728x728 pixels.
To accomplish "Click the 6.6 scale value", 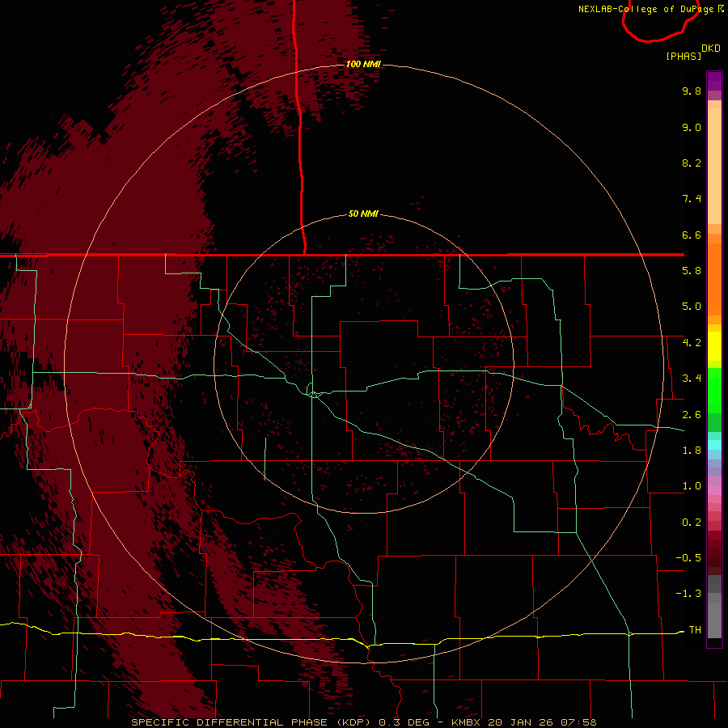I will (x=692, y=235).
